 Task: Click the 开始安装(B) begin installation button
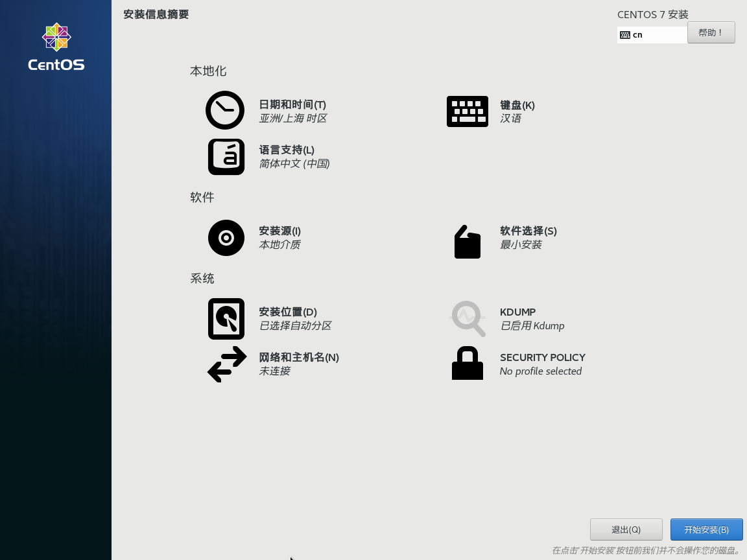coord(706,530)
